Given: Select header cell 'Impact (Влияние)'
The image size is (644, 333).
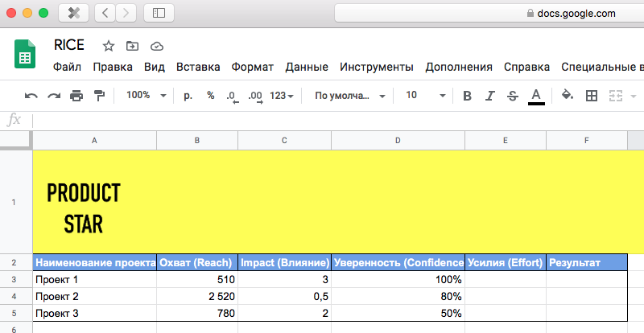Looking at the screenshot, I should click(285, 262).
